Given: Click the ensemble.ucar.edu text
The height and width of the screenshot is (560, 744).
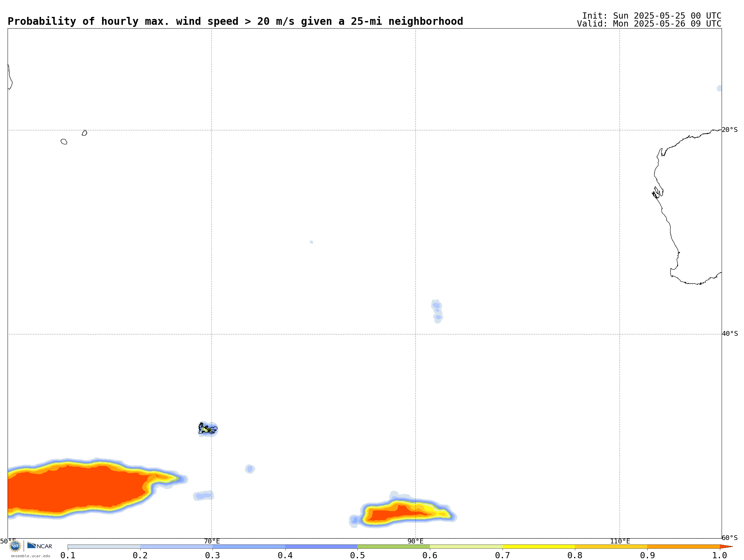Looking at the screenshot, I should 31,556.
